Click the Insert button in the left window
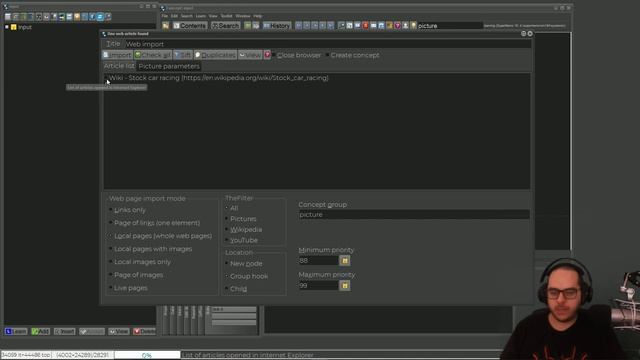640x360 pixels. (x=64, y=331)
